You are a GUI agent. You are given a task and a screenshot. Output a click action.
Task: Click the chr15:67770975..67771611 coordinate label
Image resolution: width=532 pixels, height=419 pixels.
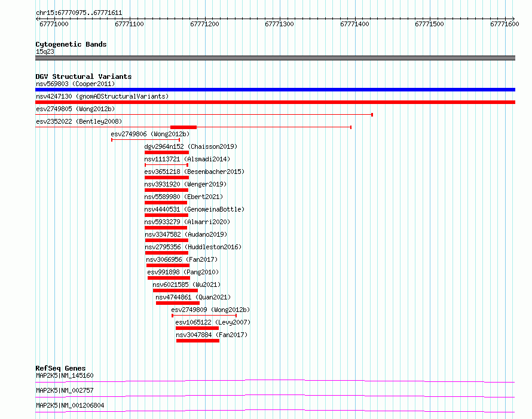[x=79, y=13]
